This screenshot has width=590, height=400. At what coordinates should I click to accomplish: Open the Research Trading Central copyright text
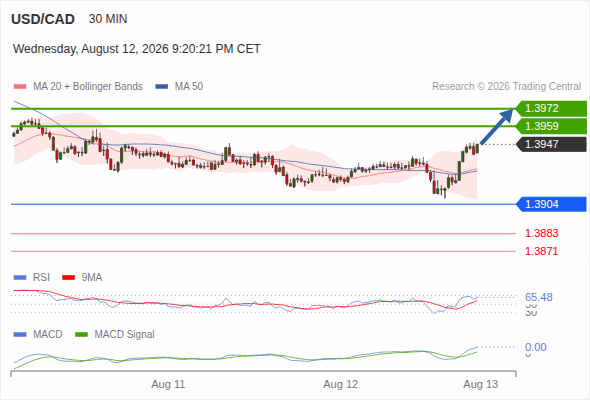pyautogui.click(x=506, y=87)
